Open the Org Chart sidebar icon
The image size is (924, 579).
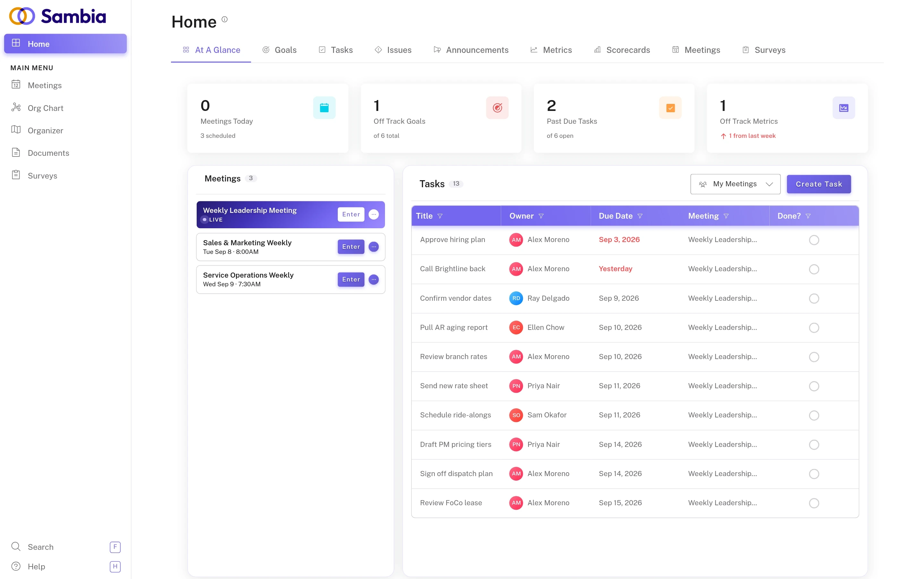point(16,107)
